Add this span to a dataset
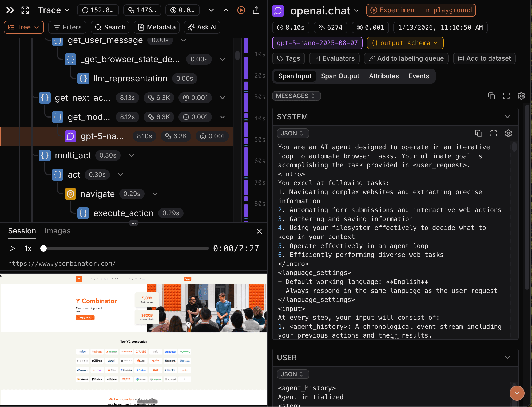Image resolution: width=532 pixels, height=407 pixels. pos(484,58)
